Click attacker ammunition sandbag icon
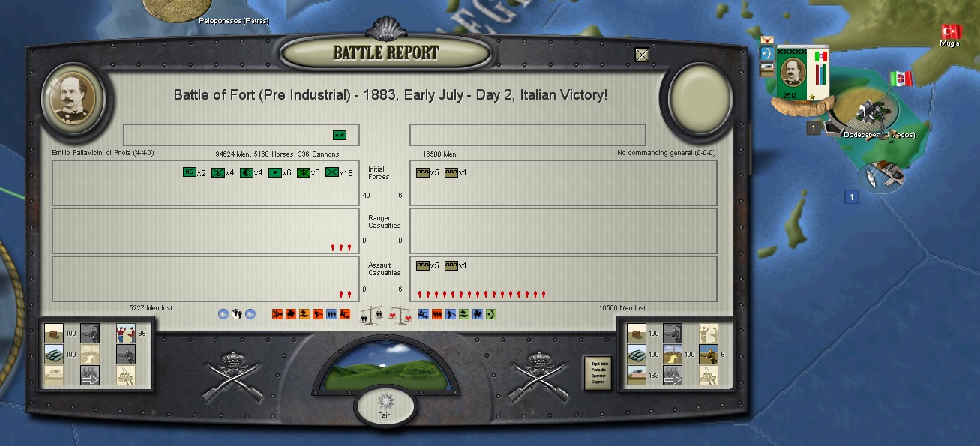Image resolution: width=980 pixels, height=446 pixels. pyautogui.click(x=54, y=354)
